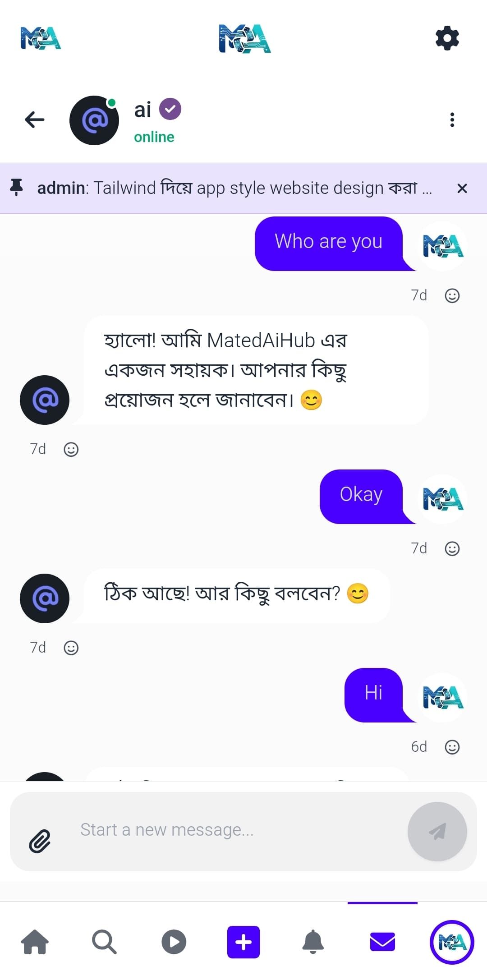Image resolution: width=487 pixels, height=980 pixels.
Task: Open the Search tab
Action: click(x=104, y=943)
